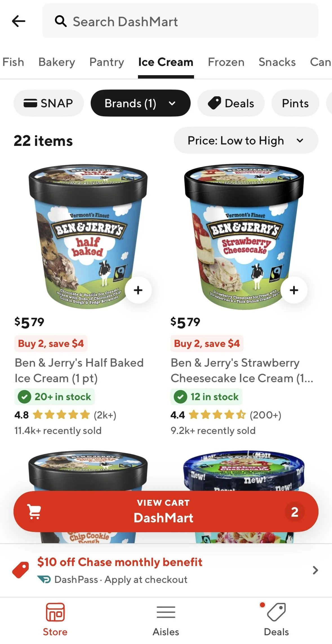332x644 pixels.
Task: Tap the back arrow icon
Action: 19,21
